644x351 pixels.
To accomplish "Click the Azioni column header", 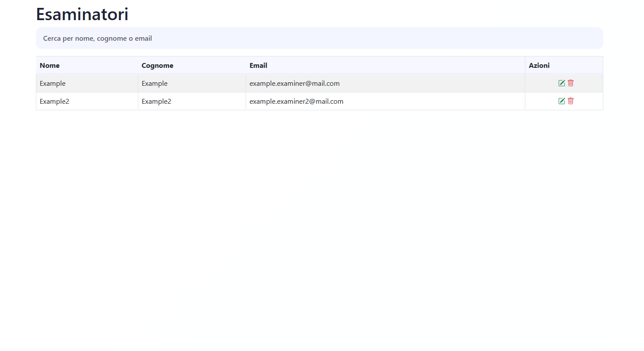I will tap(539, 66).
